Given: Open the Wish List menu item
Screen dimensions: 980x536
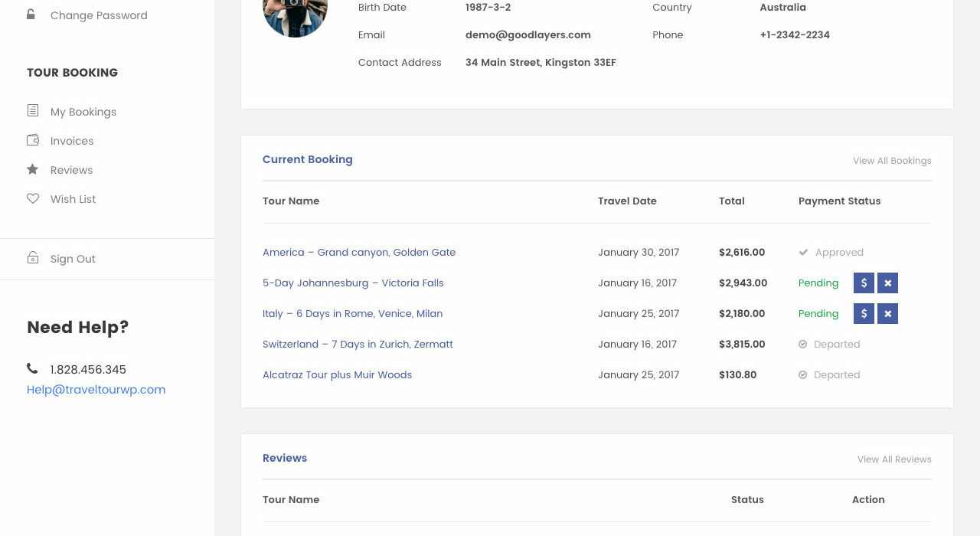Looking at the screenshot, I should [x=73, y=199].
